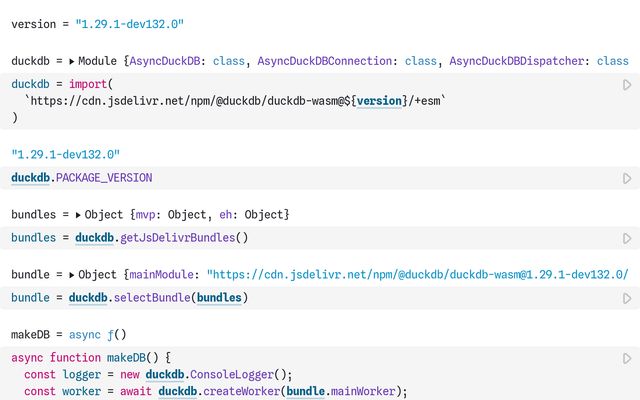The image size is (640, 400).
Task: Click bundles argument in selectBundle call
Action: (219, 298)
